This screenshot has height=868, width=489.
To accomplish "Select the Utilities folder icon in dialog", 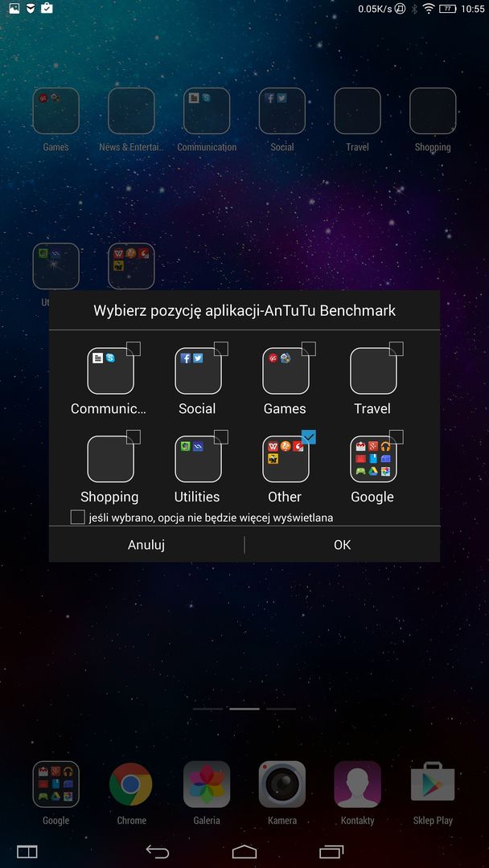I will click(198, 459).
